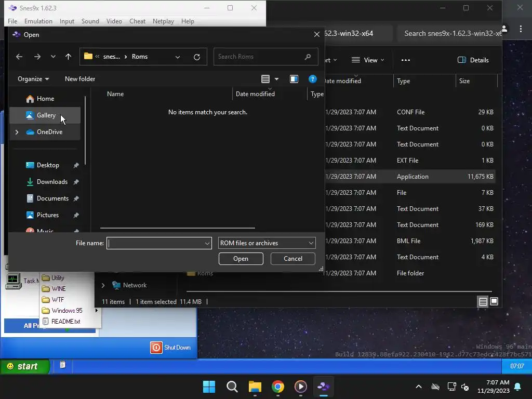Screen dimensions: 532x399
Task: Toggle Details pane in File Explorer
Action: [x=473, y=60]
